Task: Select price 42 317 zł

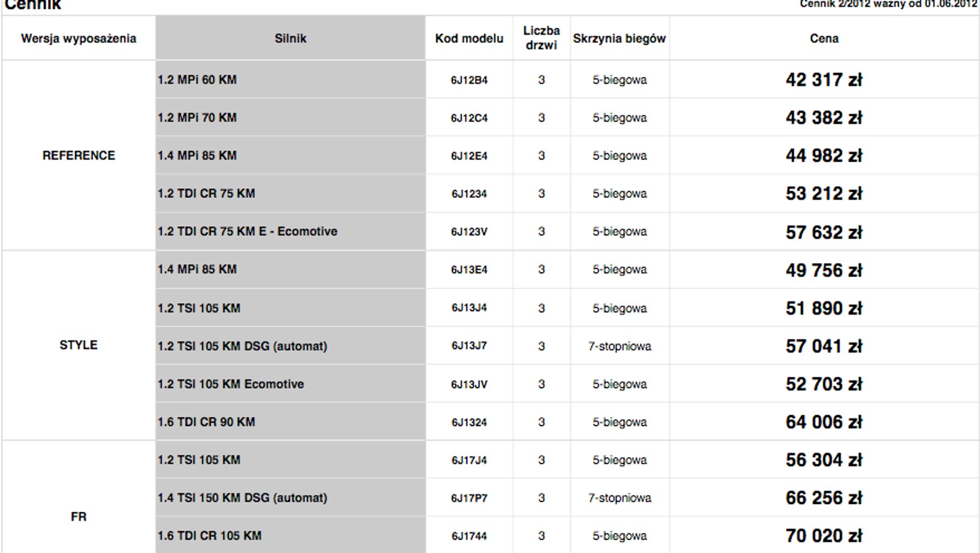Action: [x=824, y=80]
